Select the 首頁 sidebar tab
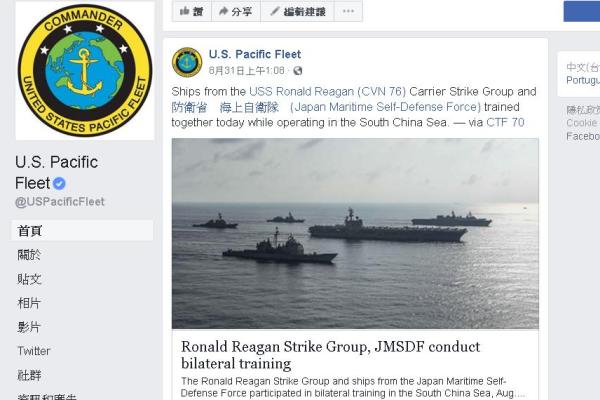 82,230
